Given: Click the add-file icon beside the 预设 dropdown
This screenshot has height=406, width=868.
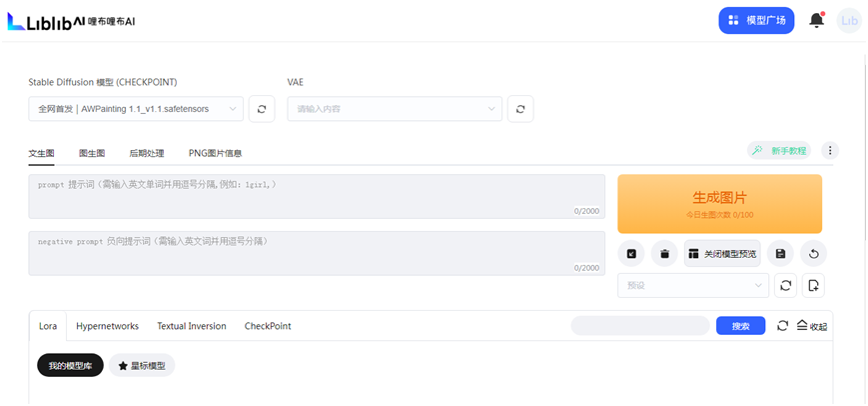Looking at the screenshot, I should [813, 285].
